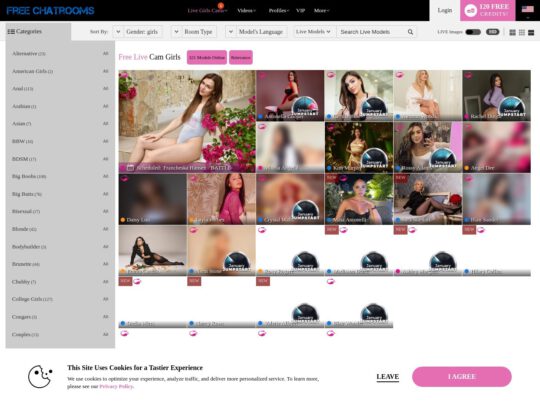The image size is (540, 405).
Task: Select the Alternative category
Action: pos(29,54)
